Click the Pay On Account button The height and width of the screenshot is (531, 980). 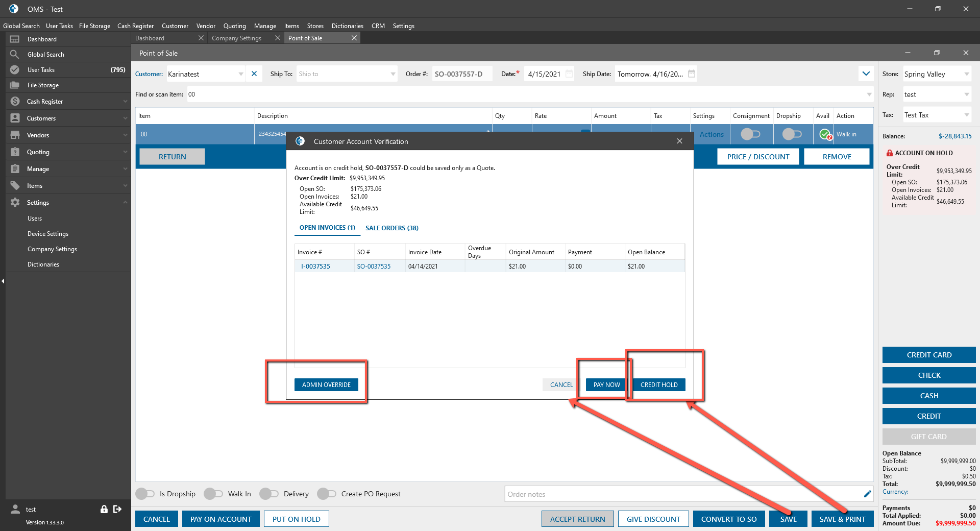221,519
